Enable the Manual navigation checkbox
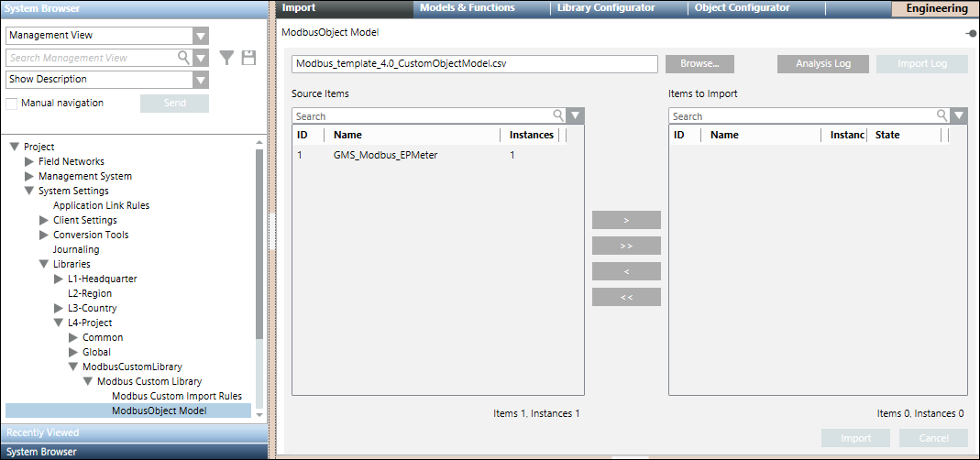 point(12,104)
